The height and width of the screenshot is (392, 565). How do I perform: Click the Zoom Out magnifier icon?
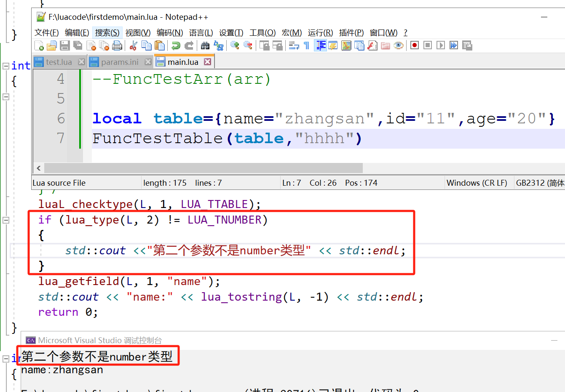pos(248,45)
